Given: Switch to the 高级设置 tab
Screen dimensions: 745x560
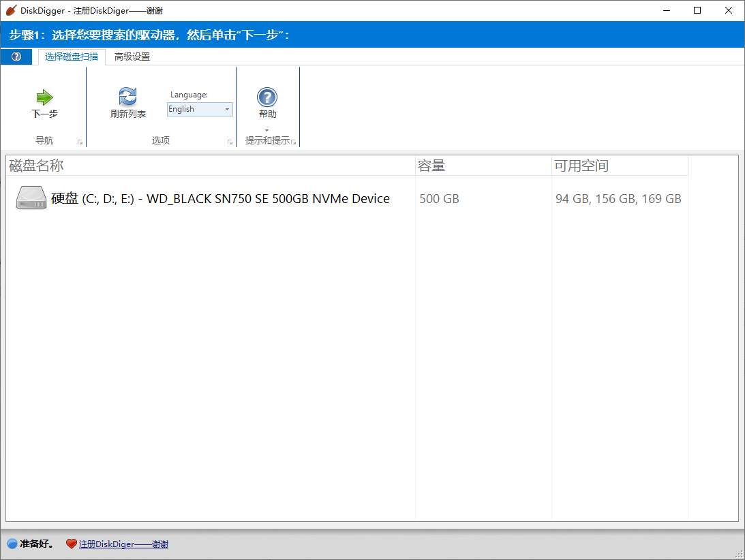Looking at the screenshot, I should click(132, 57).
